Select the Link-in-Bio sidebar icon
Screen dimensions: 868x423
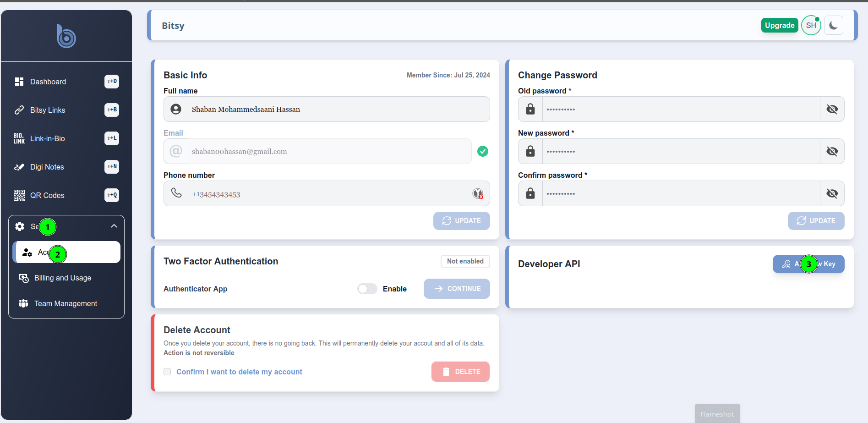[19, 138]
